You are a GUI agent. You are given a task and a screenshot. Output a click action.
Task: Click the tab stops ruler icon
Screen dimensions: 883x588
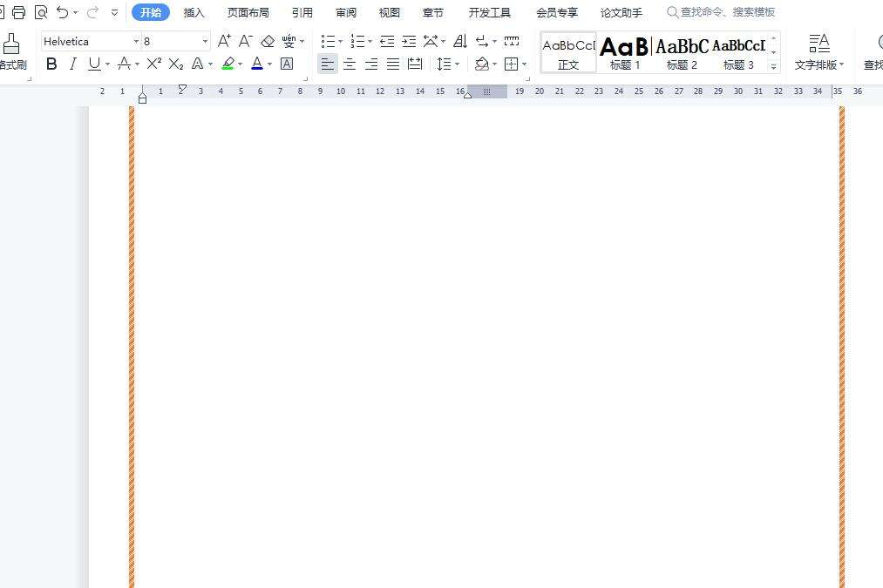point(512,41)
